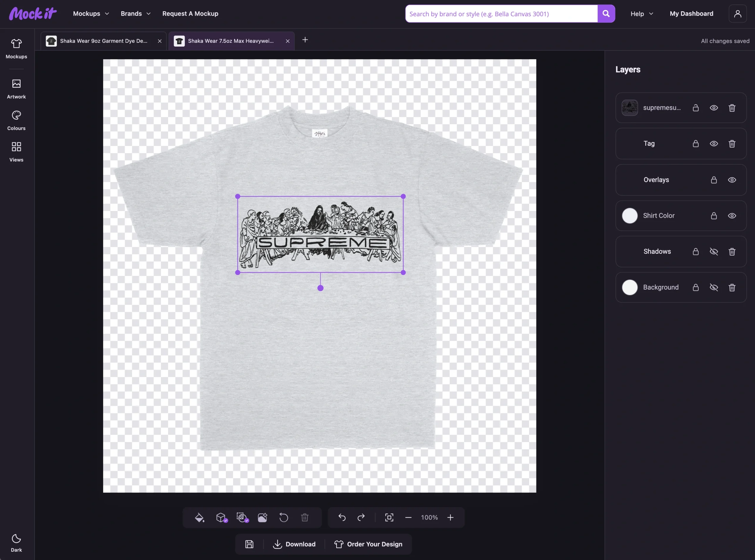Open the Artwork sidebar panel
Viewport: 755px width, 560px height.
[16, 89]
